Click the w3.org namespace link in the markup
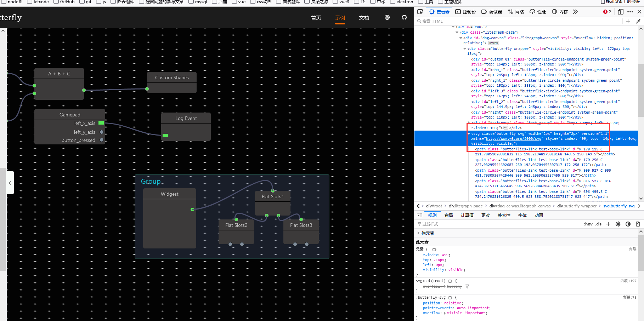The height and width of the screenshot is (321, 644). point(514,138)
